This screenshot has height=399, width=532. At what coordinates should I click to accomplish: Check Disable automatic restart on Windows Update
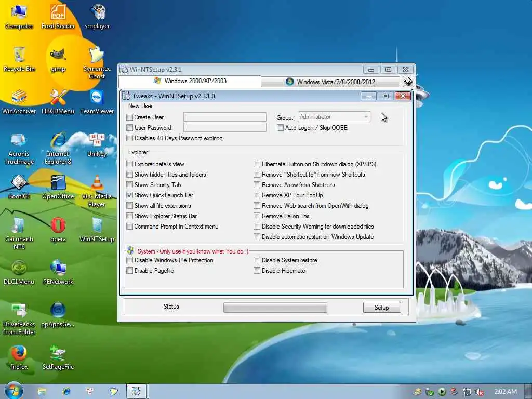pyautogui.click(x=257, y=237)
